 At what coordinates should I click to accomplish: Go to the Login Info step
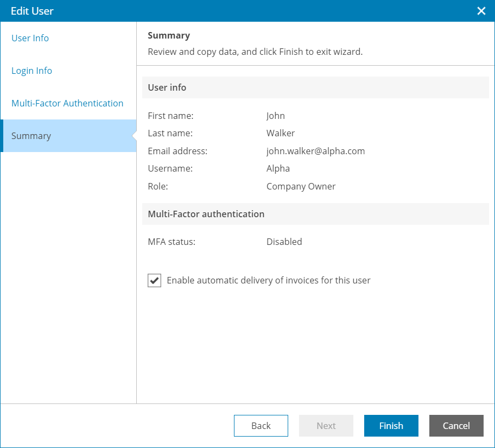32,71
